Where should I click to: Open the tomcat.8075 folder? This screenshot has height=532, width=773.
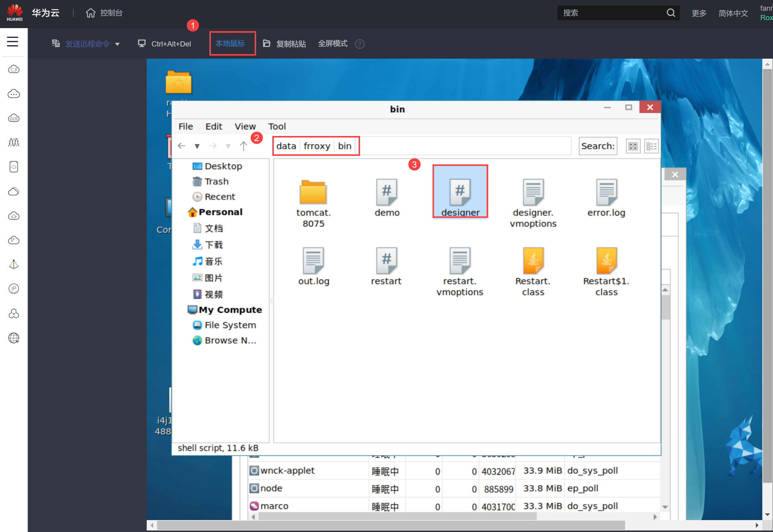(x=313, y=193)
